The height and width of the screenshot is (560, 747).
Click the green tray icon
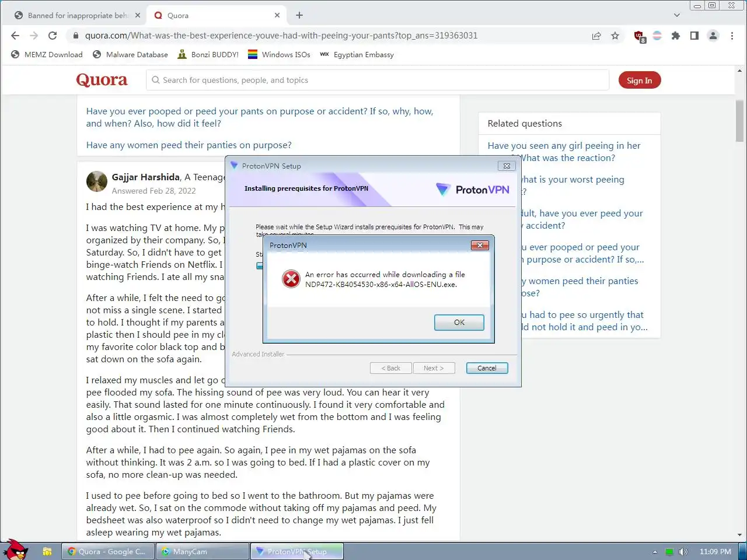point(669,552)
